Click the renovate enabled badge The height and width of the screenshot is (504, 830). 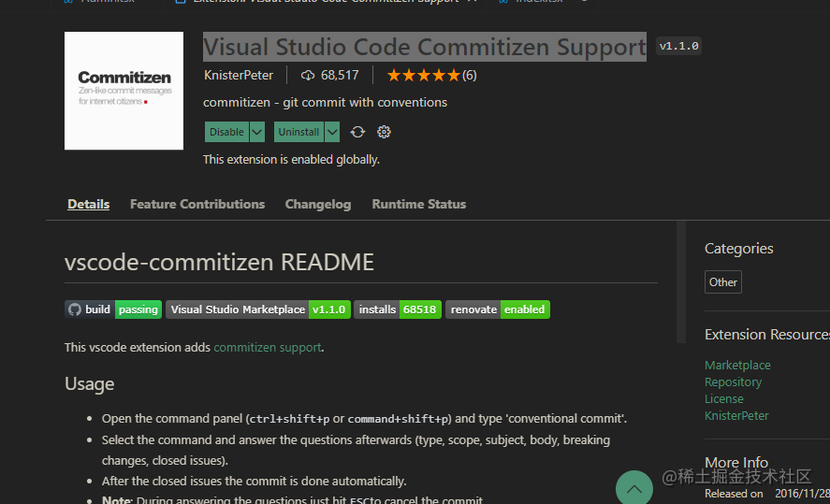(x=497, y=310)
